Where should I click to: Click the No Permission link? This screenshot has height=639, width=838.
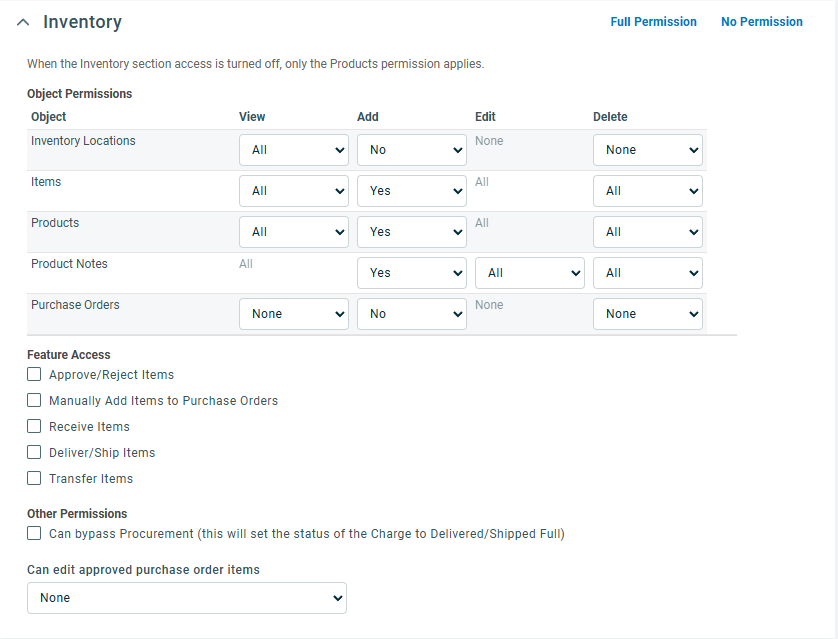[761, 22]
